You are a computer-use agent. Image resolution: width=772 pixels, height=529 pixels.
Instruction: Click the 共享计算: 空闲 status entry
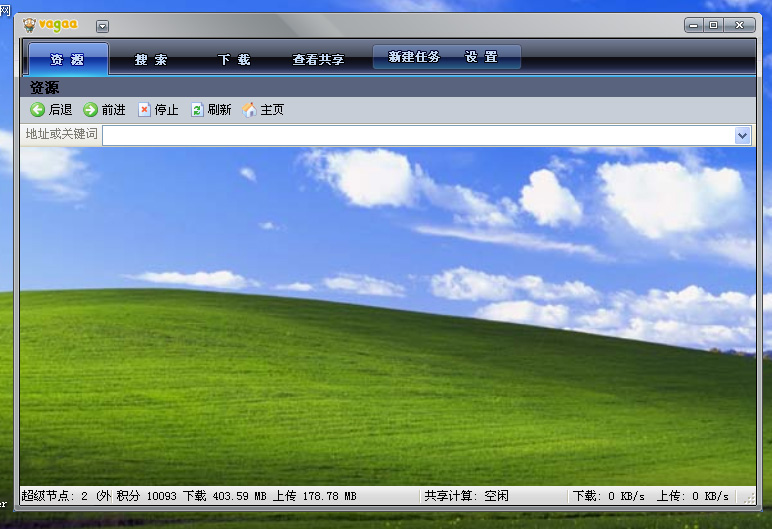click(x=466, y=496)
